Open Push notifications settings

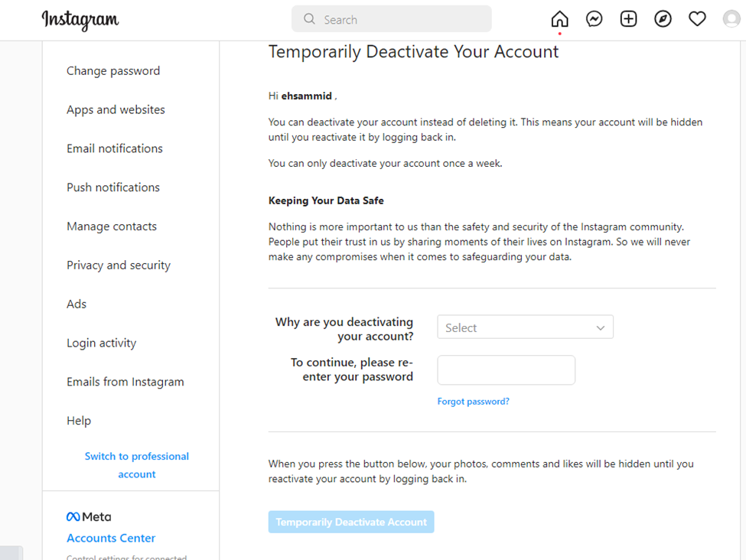(x=113, y=187)
